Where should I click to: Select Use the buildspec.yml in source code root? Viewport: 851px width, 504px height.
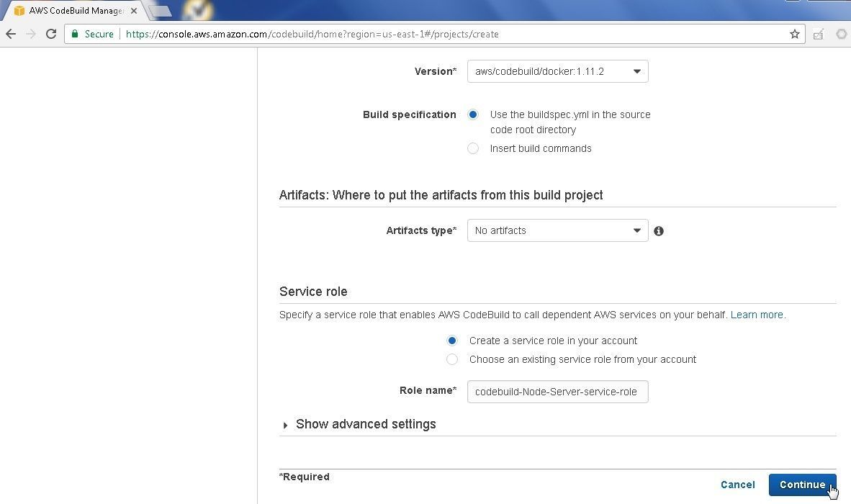473,114
